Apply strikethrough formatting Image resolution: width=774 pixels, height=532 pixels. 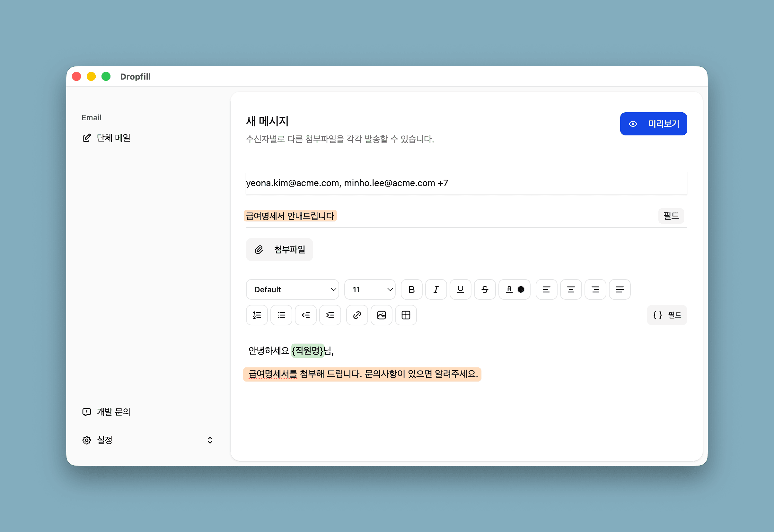coord(485,289)
